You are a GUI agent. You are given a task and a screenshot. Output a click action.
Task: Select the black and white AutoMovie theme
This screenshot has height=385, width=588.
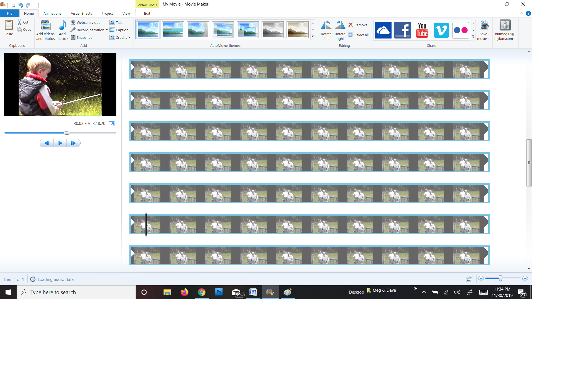click(272, 29)
